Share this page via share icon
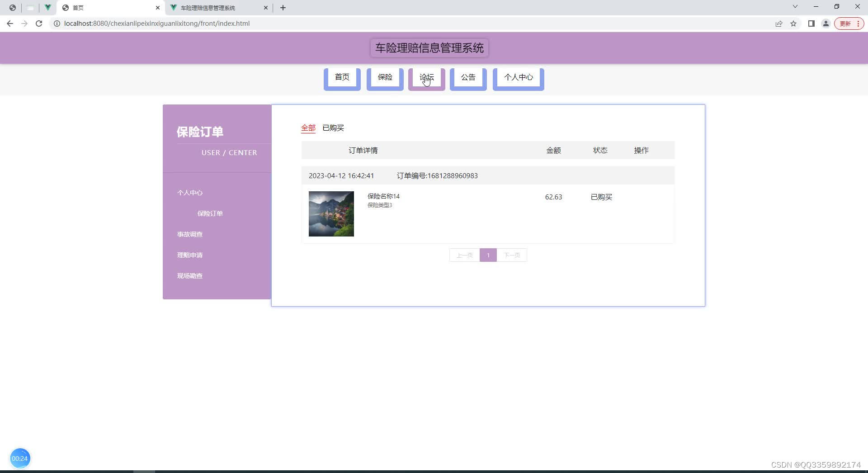The width and height of the screenshot is (868, 473). [779, 24]
